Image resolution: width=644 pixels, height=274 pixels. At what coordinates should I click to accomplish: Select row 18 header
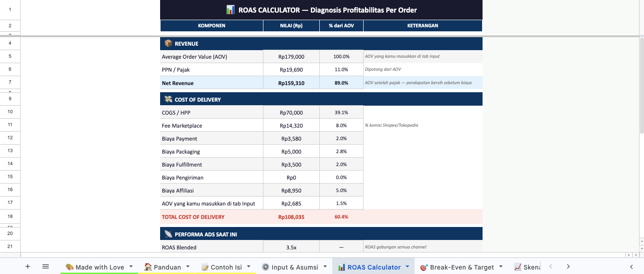click(10, 216)
